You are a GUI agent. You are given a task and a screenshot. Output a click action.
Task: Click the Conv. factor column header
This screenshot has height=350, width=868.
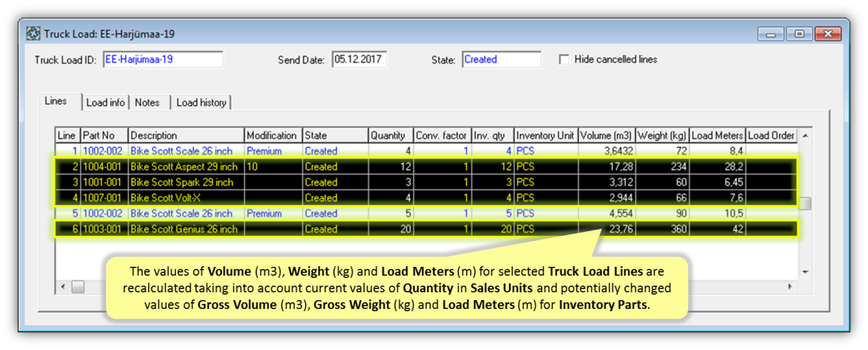click(x=442, y=135)
